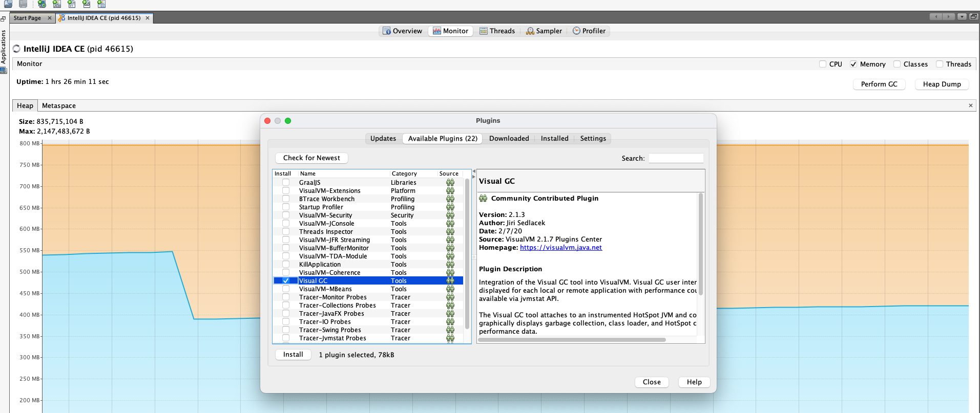Open the document list dropdown arrow
980x413 pixels.
click(x=962, y=17)
